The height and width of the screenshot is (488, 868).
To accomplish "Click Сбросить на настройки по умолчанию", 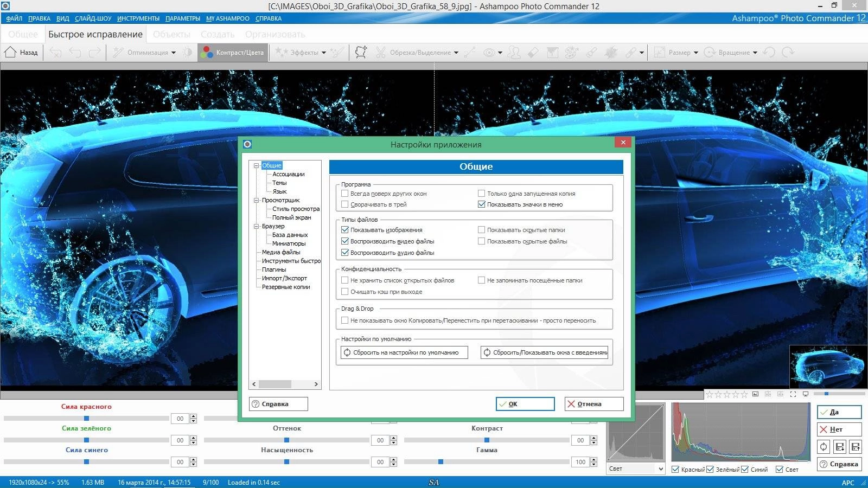I will coord(404,352).
